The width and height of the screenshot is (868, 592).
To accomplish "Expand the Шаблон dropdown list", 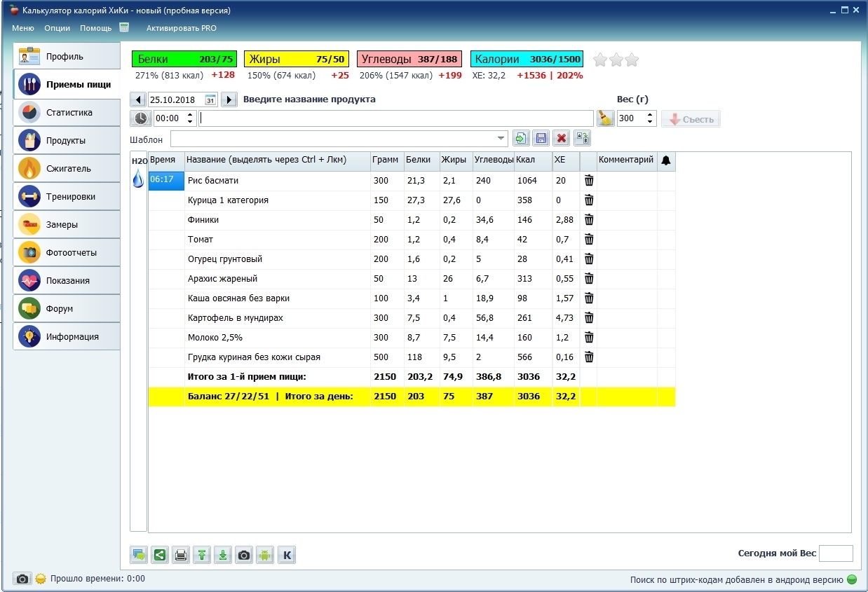I will point(501,138).
